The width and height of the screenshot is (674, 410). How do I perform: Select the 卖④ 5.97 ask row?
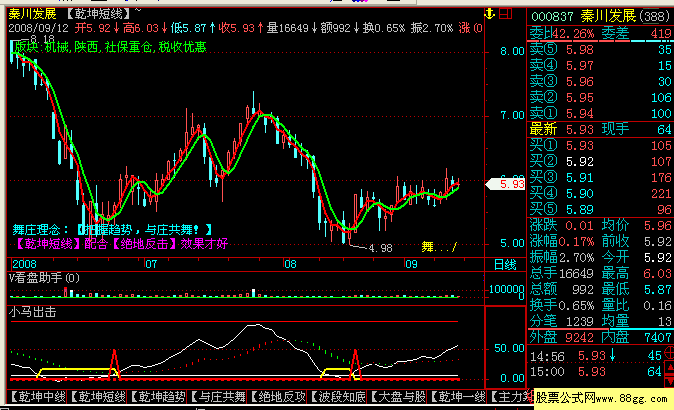[x=600, y=65]
